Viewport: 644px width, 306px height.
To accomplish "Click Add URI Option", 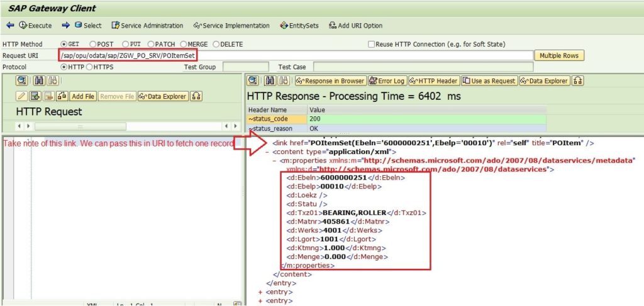I will [356, 25].
